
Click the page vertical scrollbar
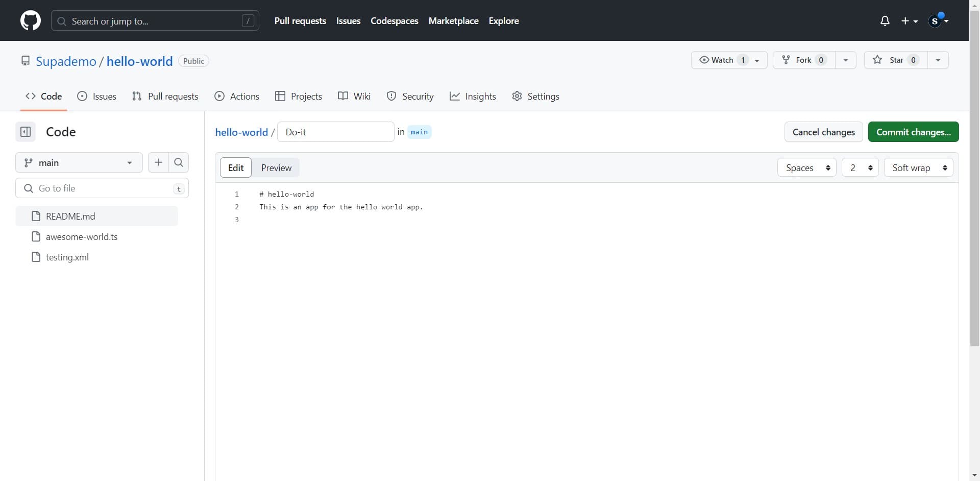point(974,179)
